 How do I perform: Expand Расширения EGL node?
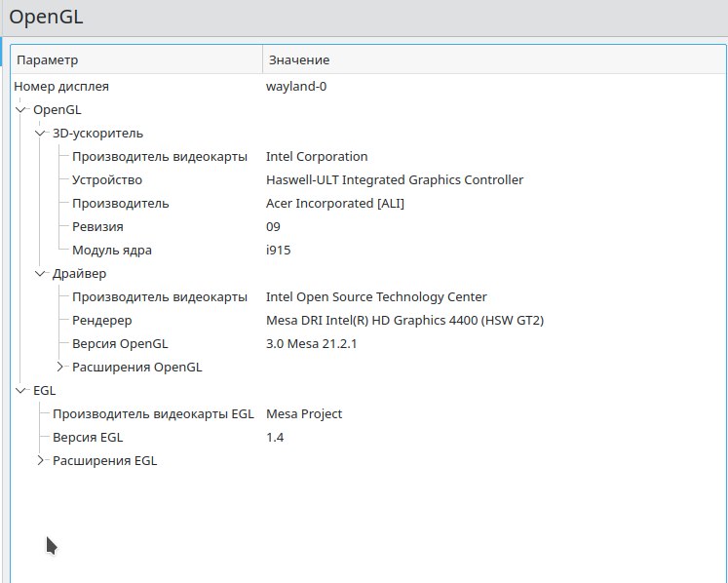(40, 461)
